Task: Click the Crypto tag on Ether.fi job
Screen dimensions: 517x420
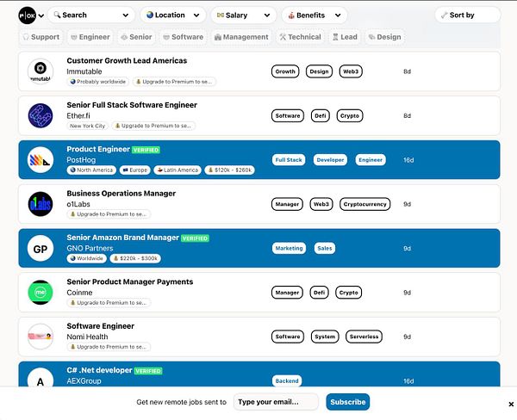Action: [350, 115]
